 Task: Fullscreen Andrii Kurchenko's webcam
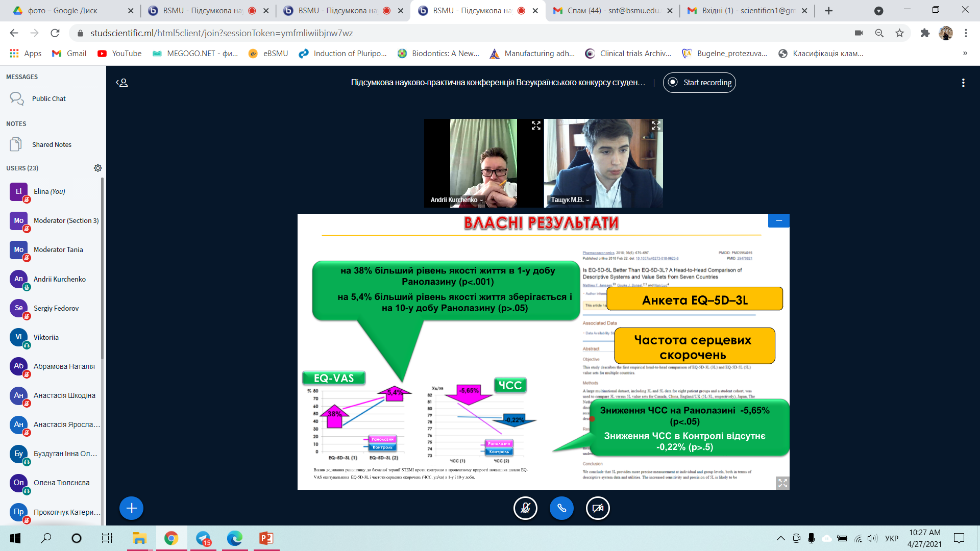point(536,126)
